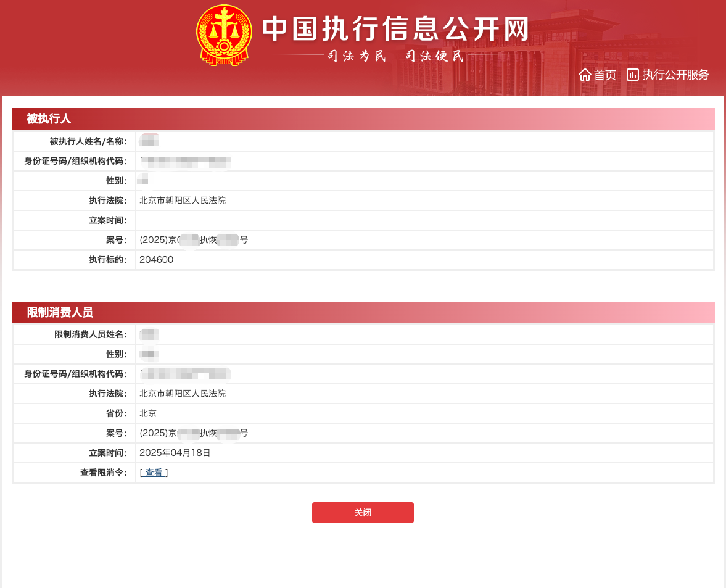This screenshot has width=726, height=588.
Task: Click the 司法为民 司法便民 slogan text
Action: (x=395, y=56)
